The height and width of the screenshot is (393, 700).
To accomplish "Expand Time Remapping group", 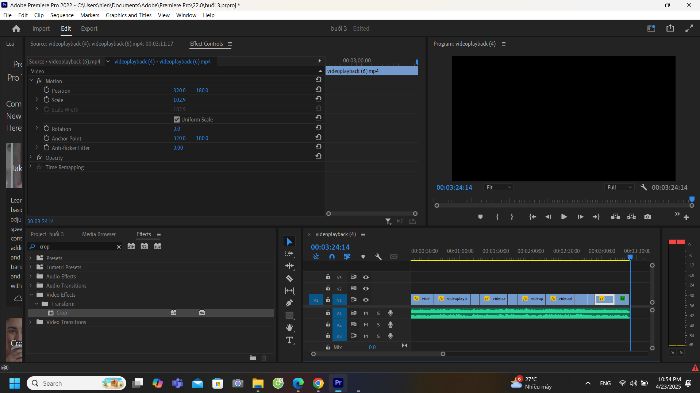I will pos(31,167).
